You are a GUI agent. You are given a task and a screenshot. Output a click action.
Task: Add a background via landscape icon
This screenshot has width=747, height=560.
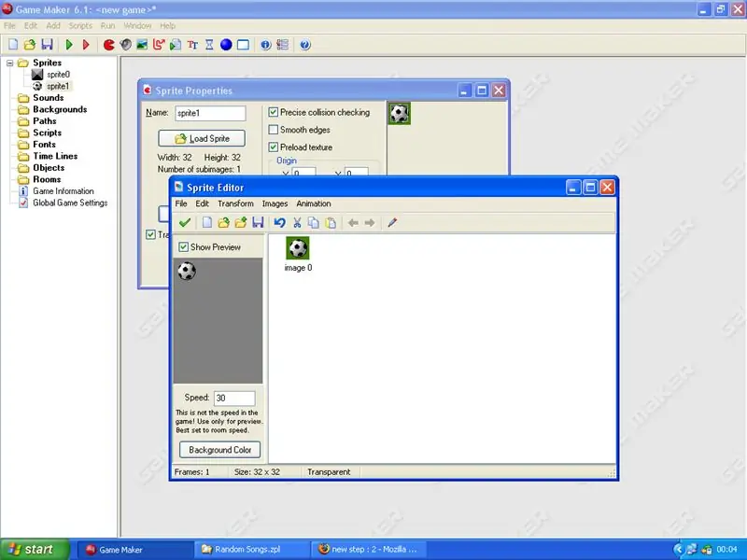[142, 45]
